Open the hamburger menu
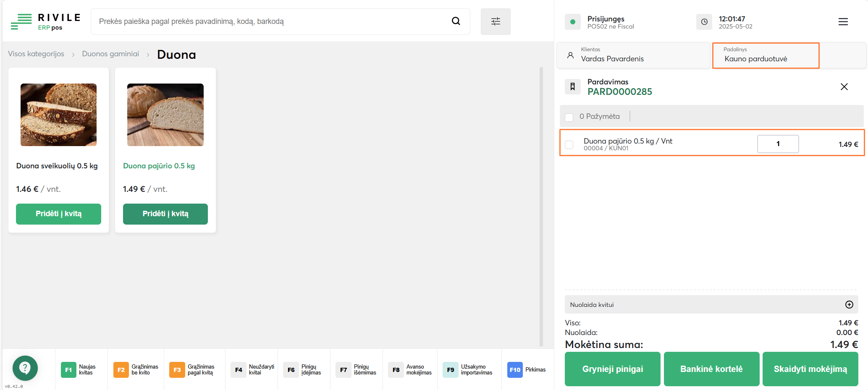 pos(843,22)
